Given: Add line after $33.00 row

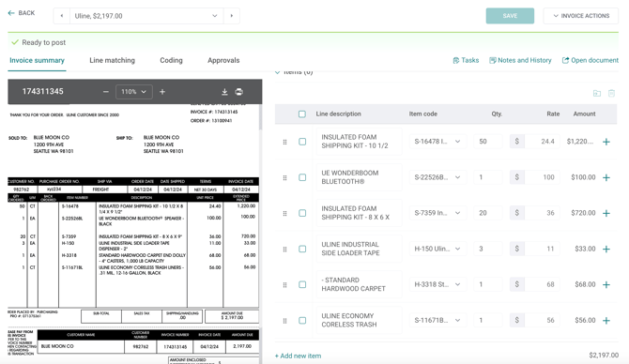Looking at the screenshot, I should [606, 249].
